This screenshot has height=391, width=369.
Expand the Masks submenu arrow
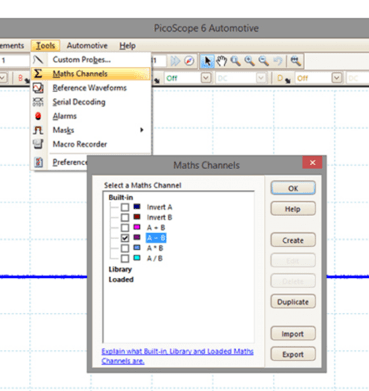click(142, 130)
